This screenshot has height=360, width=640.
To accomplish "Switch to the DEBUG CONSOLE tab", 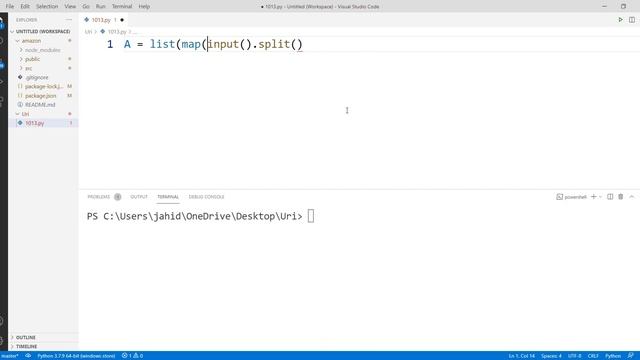I will click(206, 197).
